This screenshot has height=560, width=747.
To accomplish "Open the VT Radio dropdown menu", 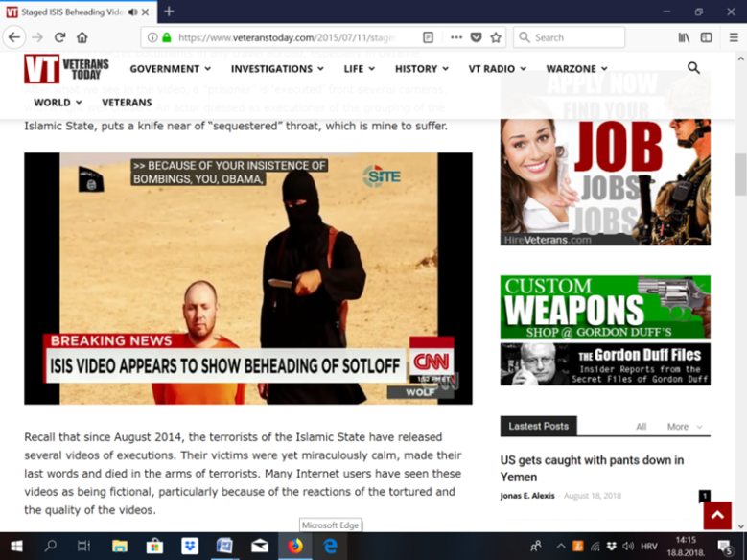I will 497,69.
